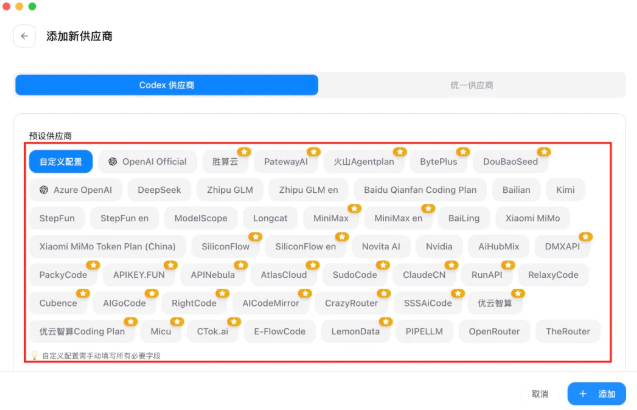Pick the LemonData preset
This screenshot has height=410, width=637.
[x=355, y=332]
